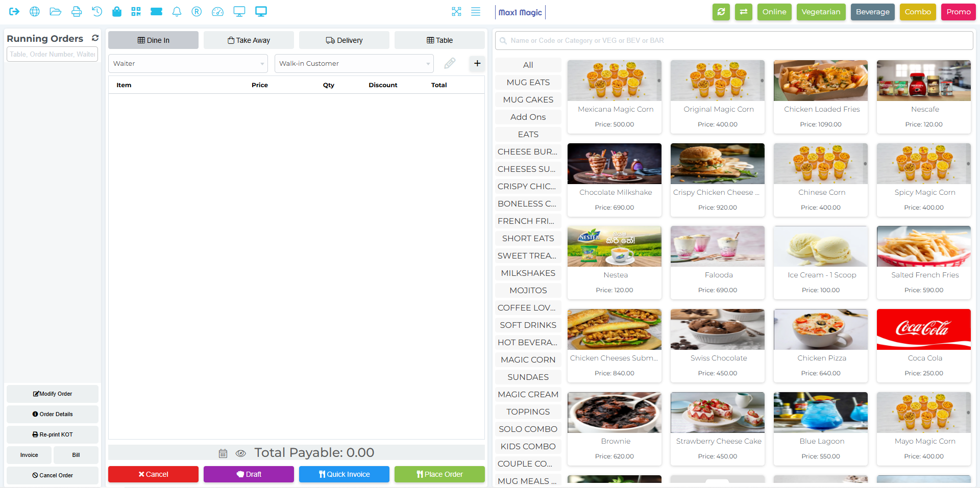The width and height of the screenshot is (980, 488).
Task: Toggle the Vegetarian filter
Action: pos(821,12)
